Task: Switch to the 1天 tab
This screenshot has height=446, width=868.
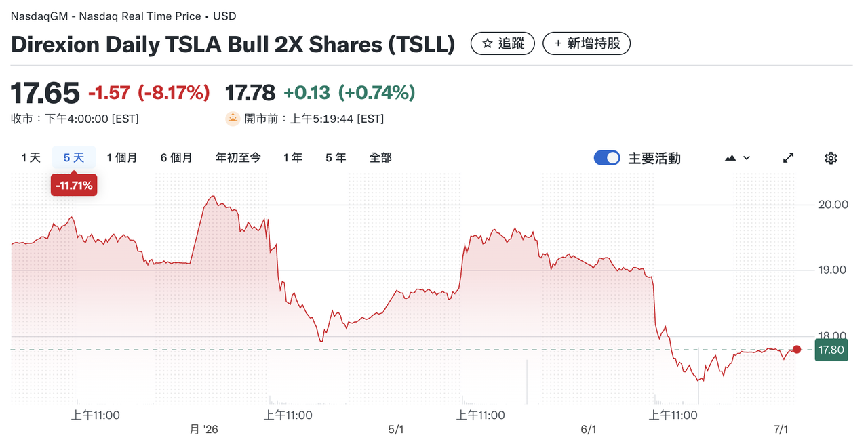Action: [x=30, y=157]
